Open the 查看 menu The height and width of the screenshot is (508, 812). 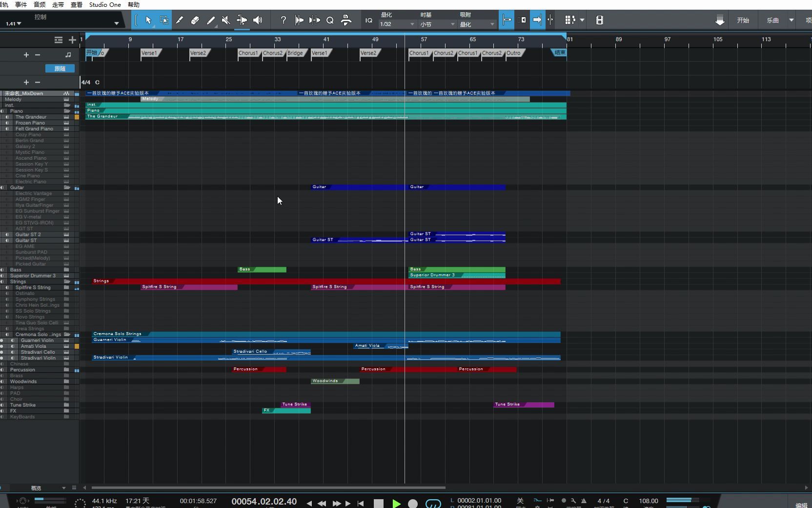click(x=77, y=4)
